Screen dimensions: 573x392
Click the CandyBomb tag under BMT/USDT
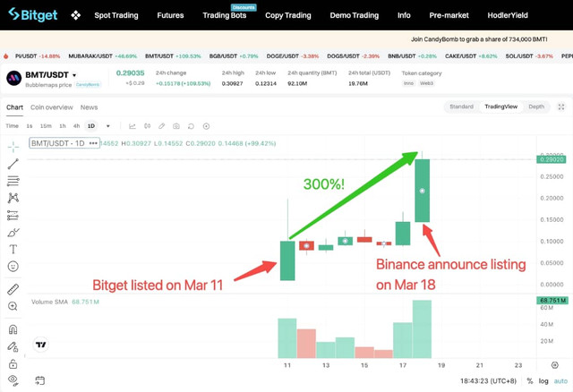click(x=88, y=85)
